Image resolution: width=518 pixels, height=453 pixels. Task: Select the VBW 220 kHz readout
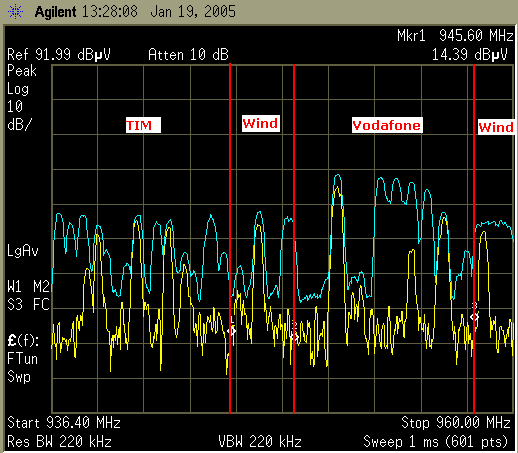click(x=260, y=442)
